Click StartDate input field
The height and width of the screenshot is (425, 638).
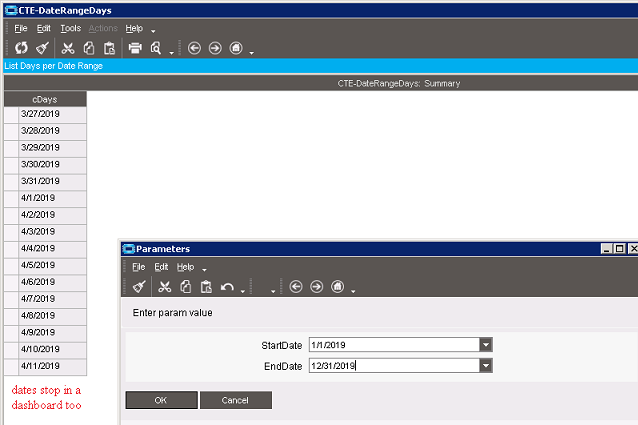tap(394, 345)
